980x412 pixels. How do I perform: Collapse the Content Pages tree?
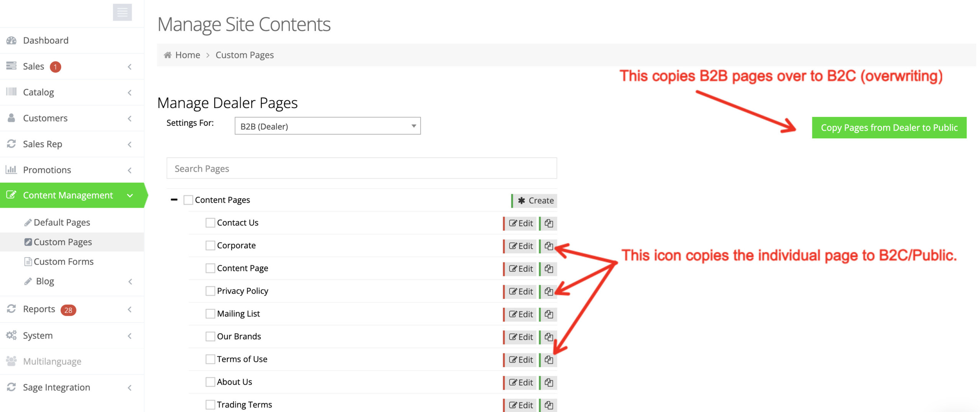(174, 200)
